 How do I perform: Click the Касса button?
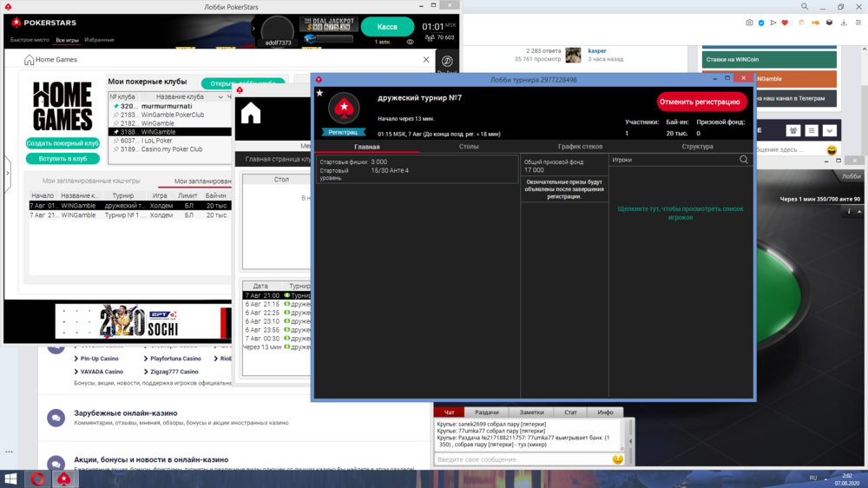387,27
